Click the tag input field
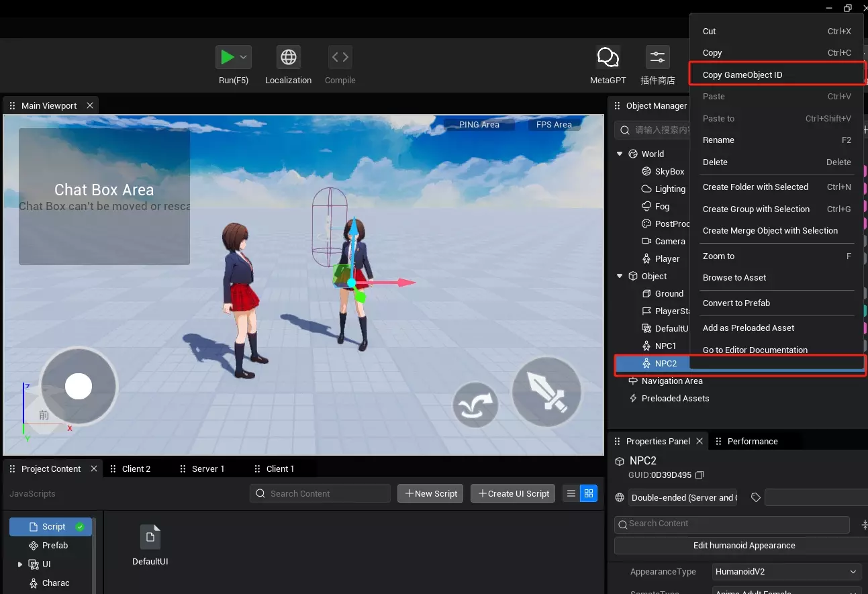The image size is (868, 594). (x=816, y=497)
